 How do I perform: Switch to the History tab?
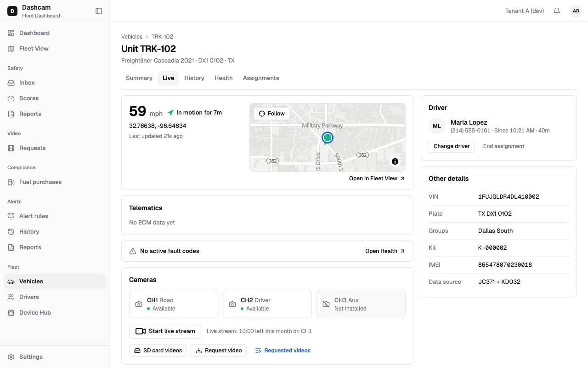(194, 78)
